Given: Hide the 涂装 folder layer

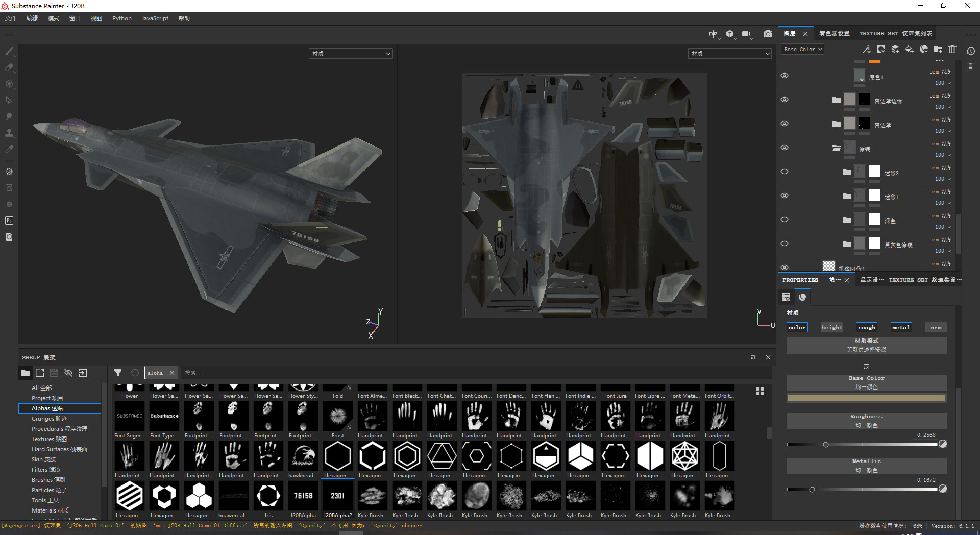Looking at the screenshot, I should [x=785, y=148].
